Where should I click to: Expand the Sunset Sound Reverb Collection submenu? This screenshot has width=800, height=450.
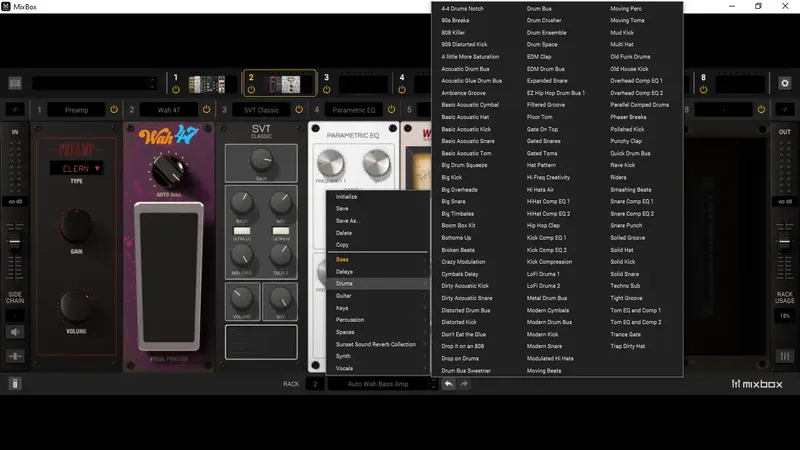[x=378, y=344]
